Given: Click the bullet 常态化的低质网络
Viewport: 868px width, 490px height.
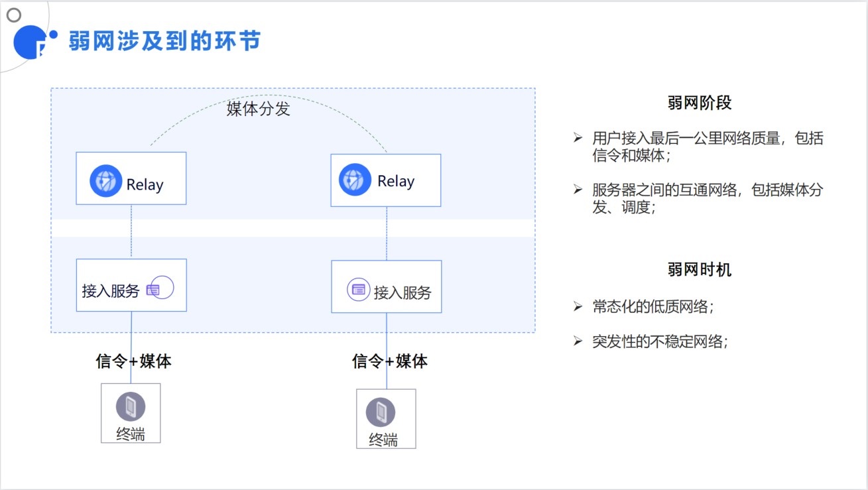Looking at the screenshot, I should tap(653, 307).
